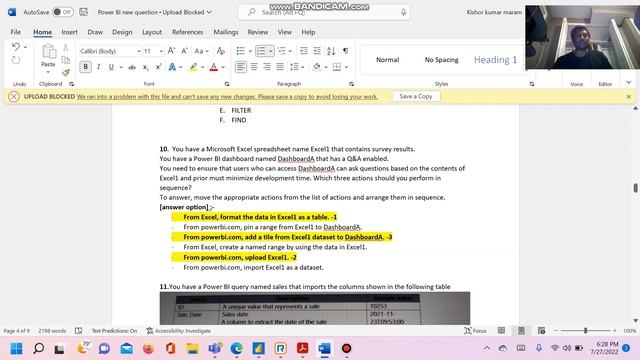
Task: Click the Redo icon below Undo
Action: [x=16, y=60]
